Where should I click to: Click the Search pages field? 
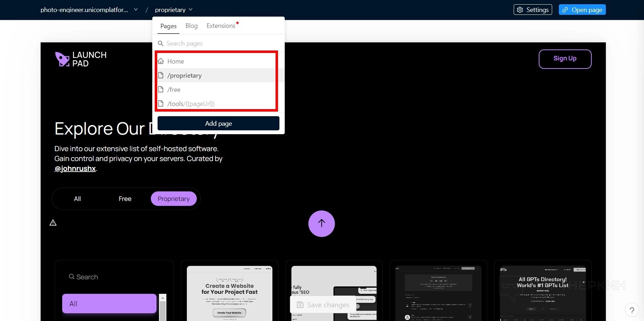[x=218, y=43]
